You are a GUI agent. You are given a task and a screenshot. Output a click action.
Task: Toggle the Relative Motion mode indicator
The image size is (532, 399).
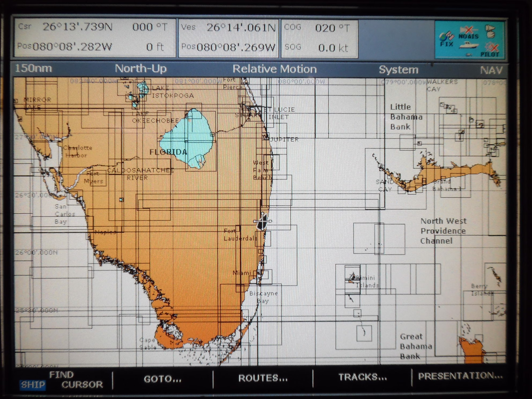274,69
